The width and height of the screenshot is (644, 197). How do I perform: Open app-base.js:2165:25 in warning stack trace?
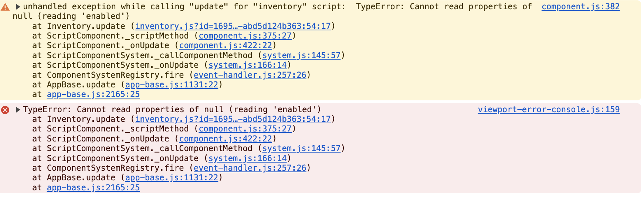pyautogui.click(x=93, y=94)
